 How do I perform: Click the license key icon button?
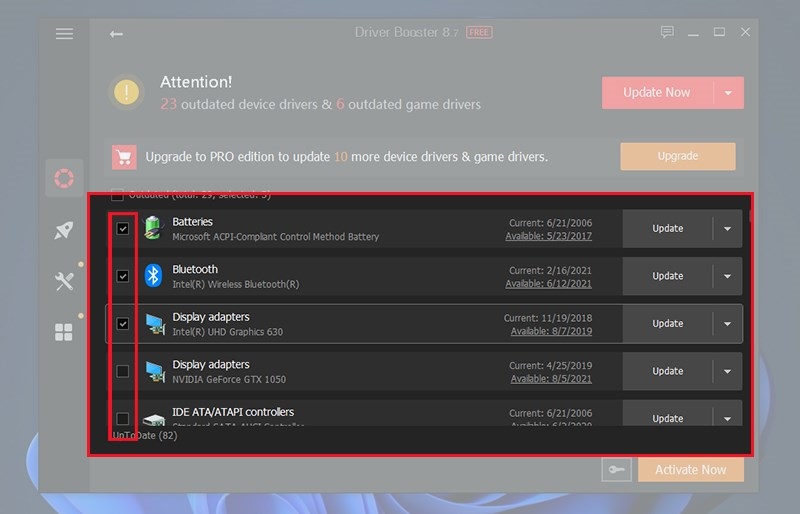[616, 470]
